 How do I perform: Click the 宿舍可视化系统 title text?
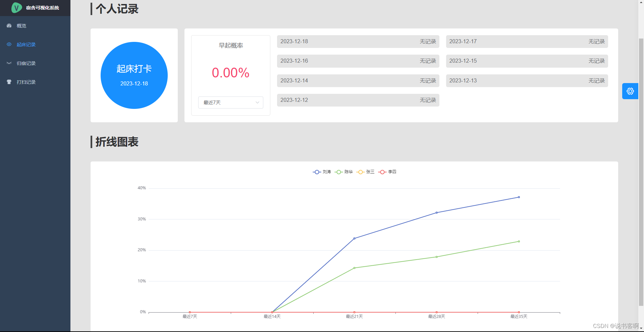click(x=43, y=8)
